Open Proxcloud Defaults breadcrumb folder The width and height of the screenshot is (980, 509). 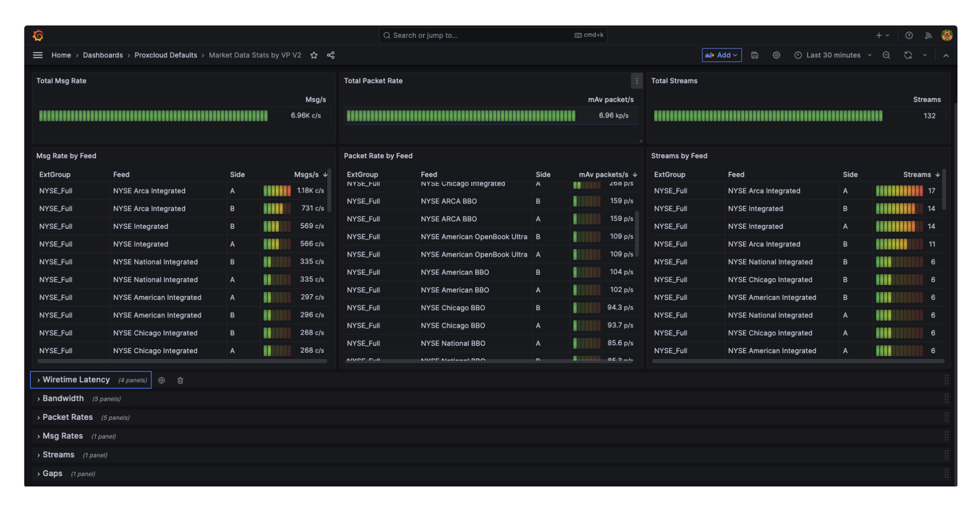click(x=166, y=55)
